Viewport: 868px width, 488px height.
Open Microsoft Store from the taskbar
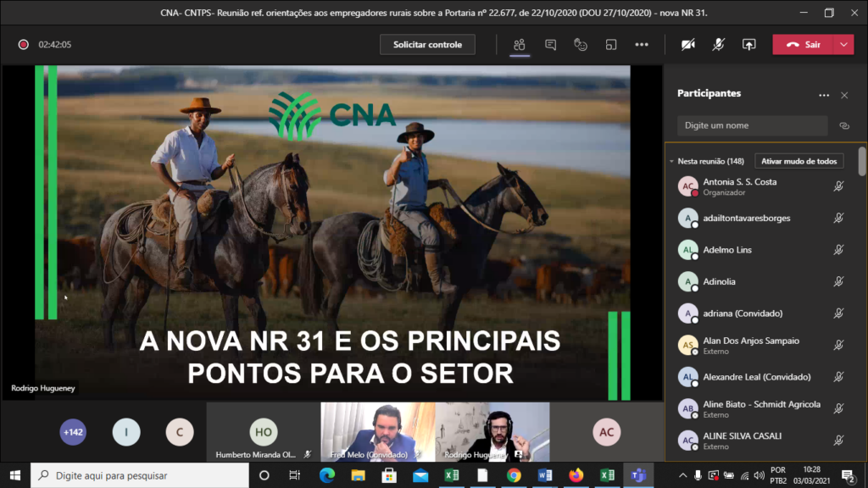389,475
